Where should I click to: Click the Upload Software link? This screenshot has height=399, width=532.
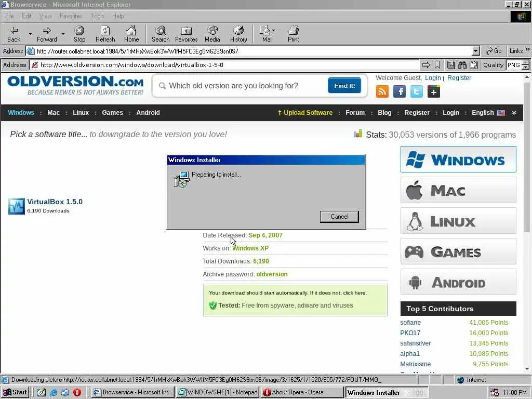pyautogui.click(x=305, y=113)
